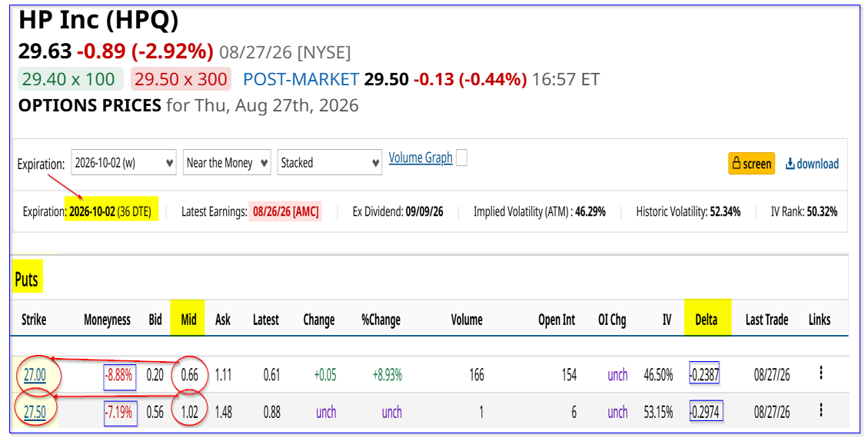The height and width of the screenshot is (441, 868).
Task: Click the 0.20 bid price cell
Action: pos(155,375)
